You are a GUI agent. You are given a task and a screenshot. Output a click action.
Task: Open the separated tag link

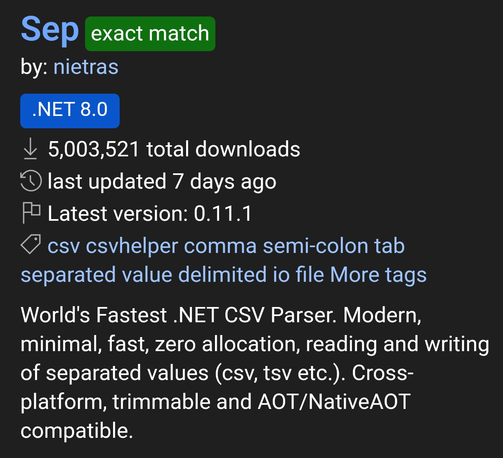click(x=68, y=275)
